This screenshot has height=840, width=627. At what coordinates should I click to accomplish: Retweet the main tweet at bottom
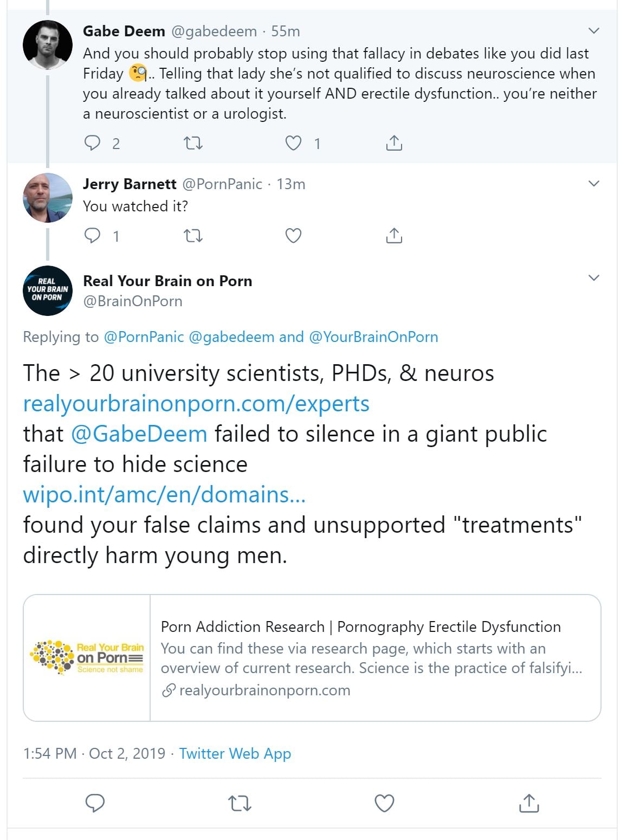tap(240, 803)
